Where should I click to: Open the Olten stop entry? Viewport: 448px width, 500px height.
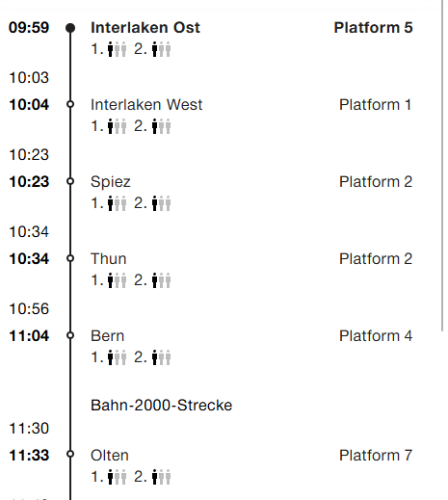tap(110, 456)
